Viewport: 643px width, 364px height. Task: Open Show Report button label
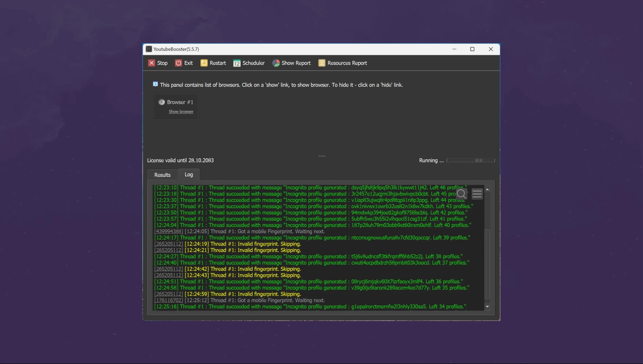296,63
